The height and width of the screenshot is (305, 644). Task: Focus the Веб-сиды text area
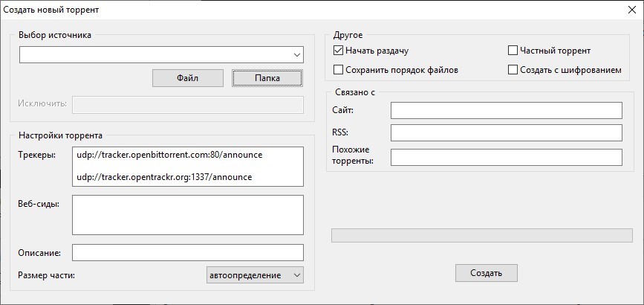(x=188, y=215)
